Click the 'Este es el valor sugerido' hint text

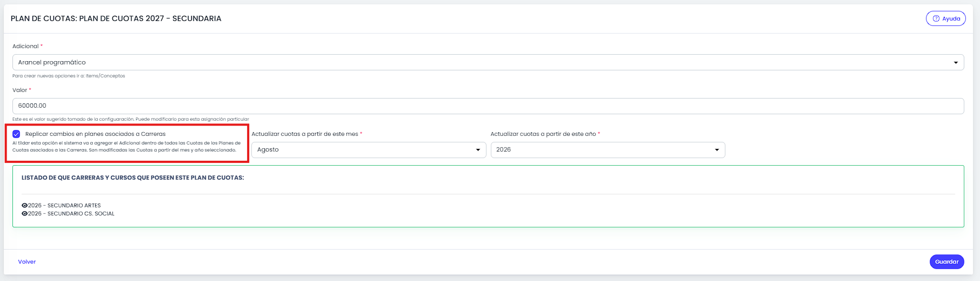coord(131,119)
